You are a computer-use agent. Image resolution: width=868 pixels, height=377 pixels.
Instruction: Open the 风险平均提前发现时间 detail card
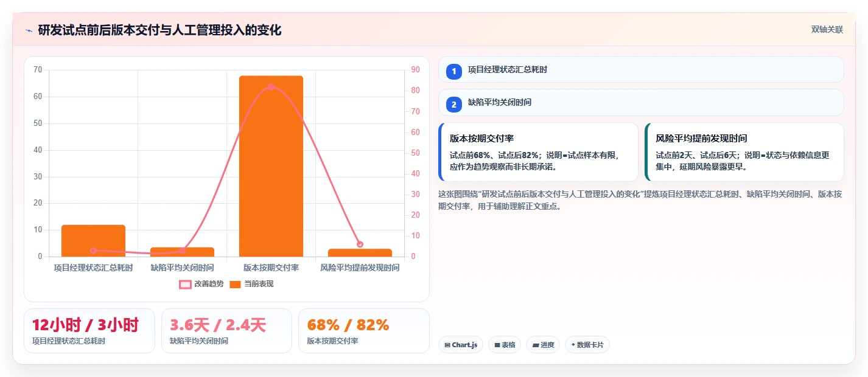tap(744, 152)
